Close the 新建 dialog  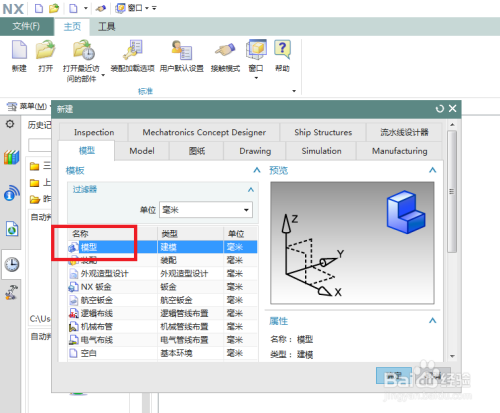[x=452, y=109]
